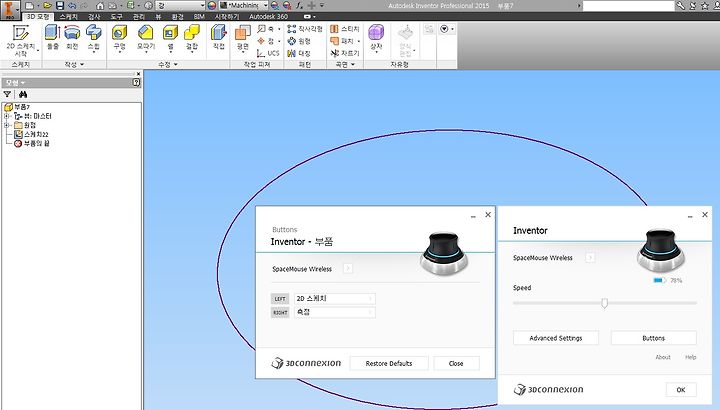Switch to the Autodesk 360 ribbon tab

(269, 16)
